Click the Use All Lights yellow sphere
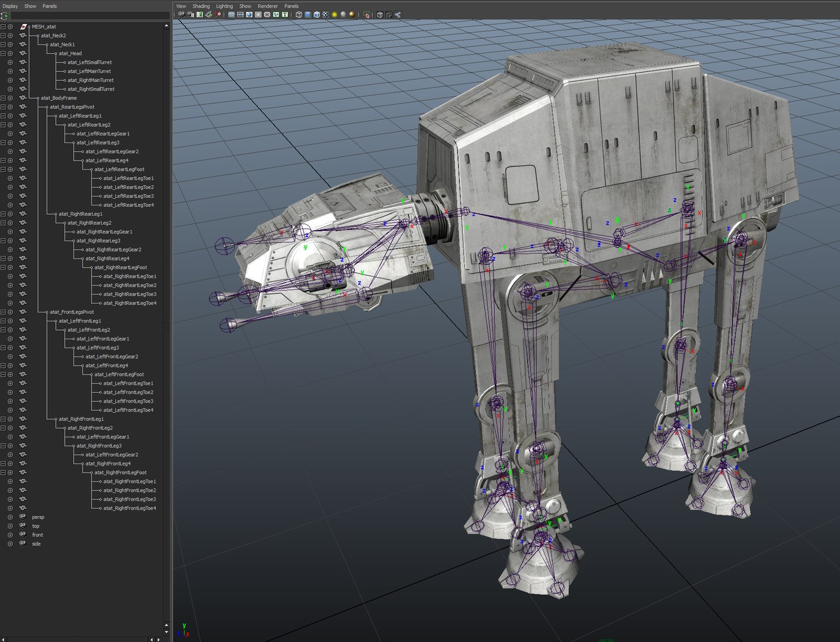Viewport: 840px width, 642px height. 334,14
